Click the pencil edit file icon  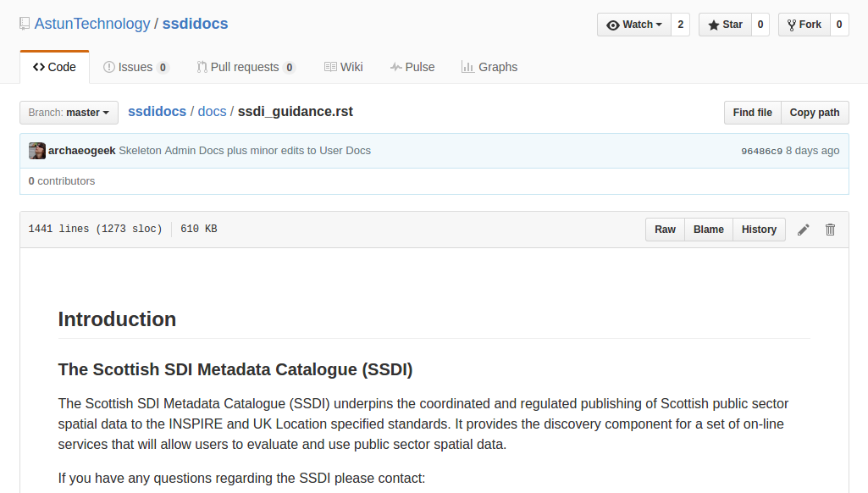(804, 230)
